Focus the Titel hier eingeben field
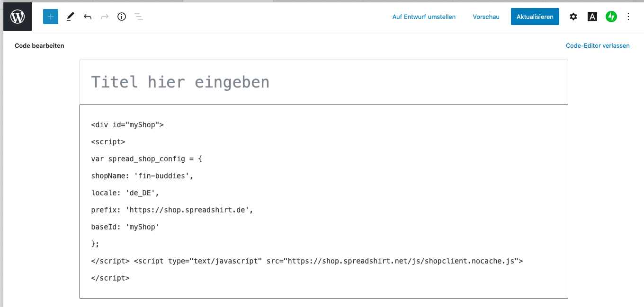 (x=323, y=82)
